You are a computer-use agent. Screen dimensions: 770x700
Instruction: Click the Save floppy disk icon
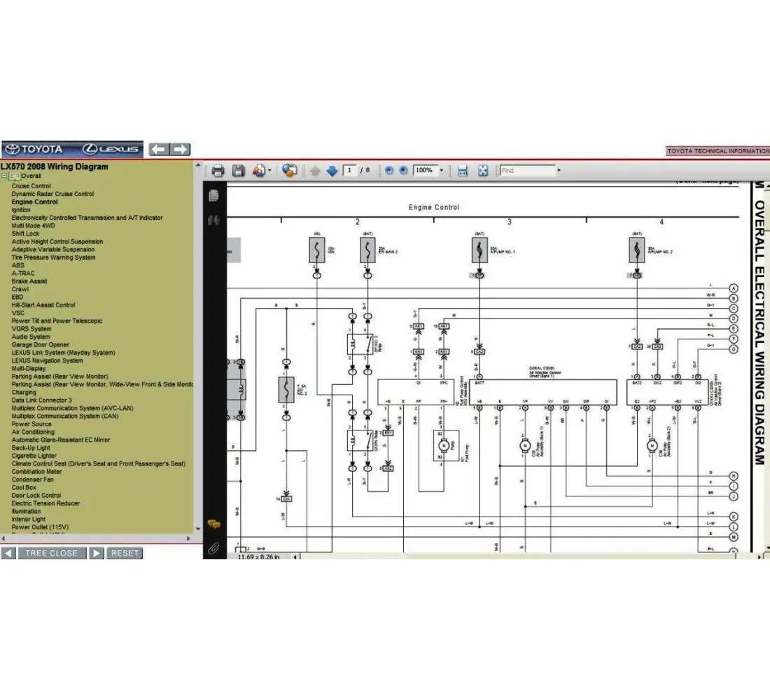tap(238, 171)
